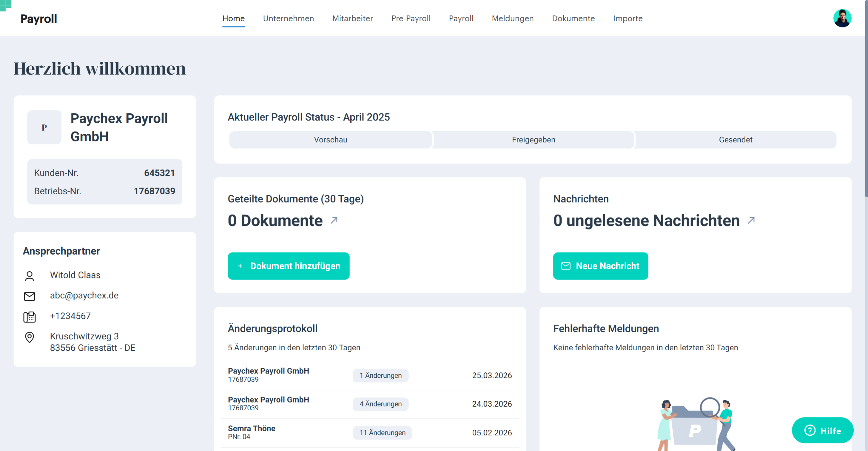
Task: Open the Hilfe help button
Action: [x=822, y=430]
